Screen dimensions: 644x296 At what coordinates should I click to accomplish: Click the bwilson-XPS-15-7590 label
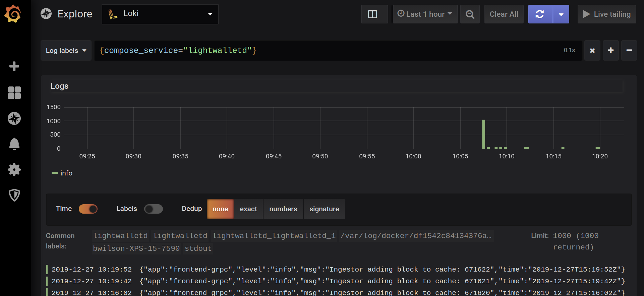tap(136, 248)
